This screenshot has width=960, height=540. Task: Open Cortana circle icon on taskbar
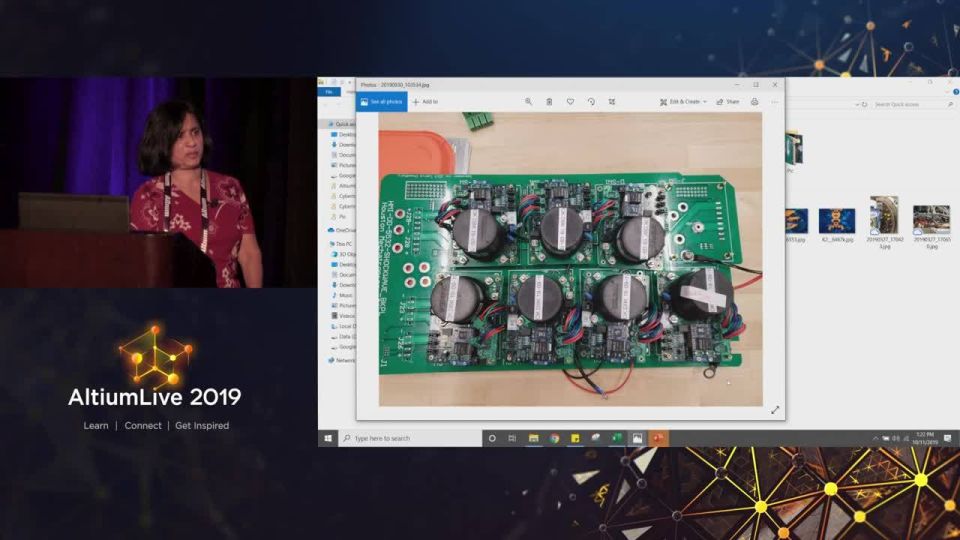pos(492,438)
